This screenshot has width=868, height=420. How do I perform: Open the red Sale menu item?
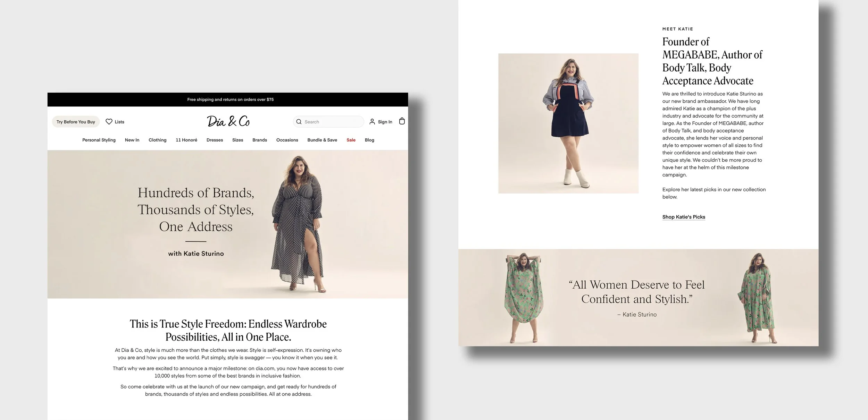click(351, 140)
